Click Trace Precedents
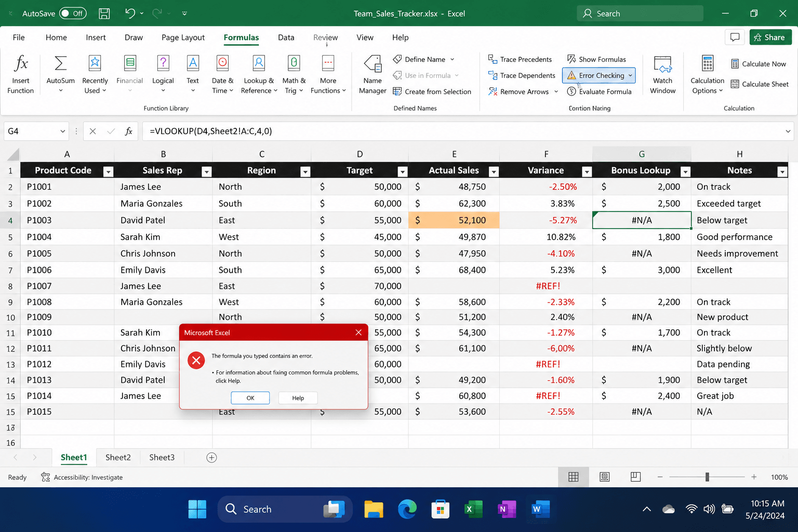This screenshot has height=532, width=798. (x=520, y=59)
